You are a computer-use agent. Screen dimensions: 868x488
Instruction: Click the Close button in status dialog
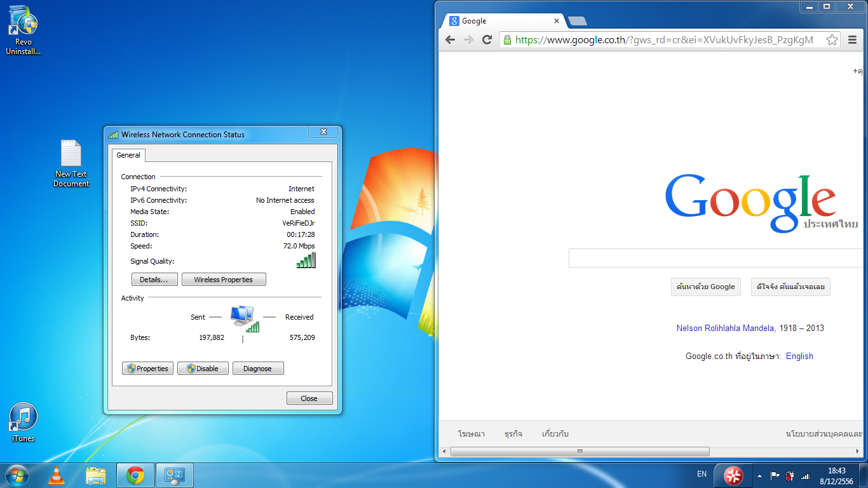309,398
